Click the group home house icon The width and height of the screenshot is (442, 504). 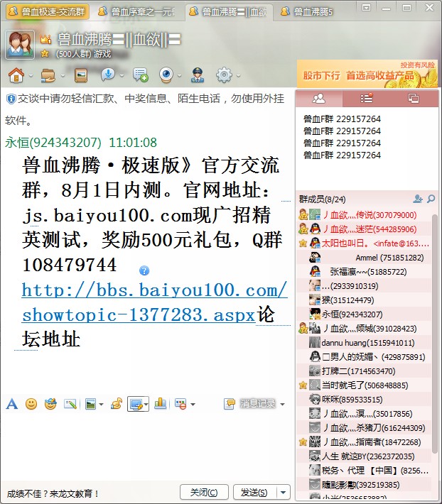tap(16, 75)
